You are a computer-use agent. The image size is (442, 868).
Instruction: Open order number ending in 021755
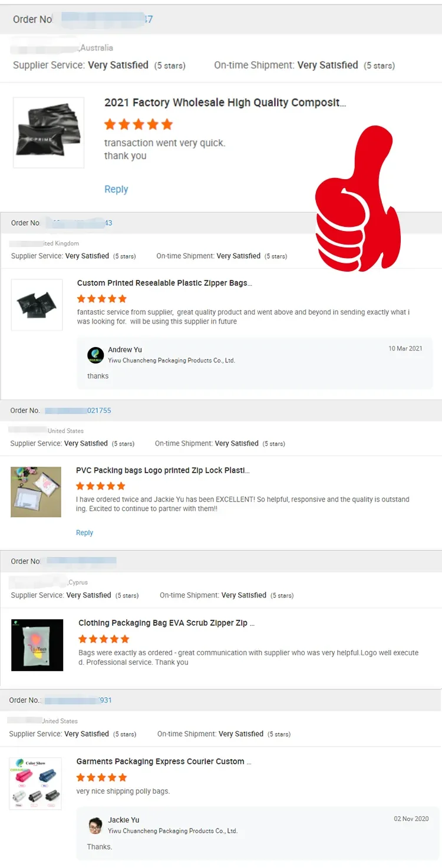pos(78,410)
